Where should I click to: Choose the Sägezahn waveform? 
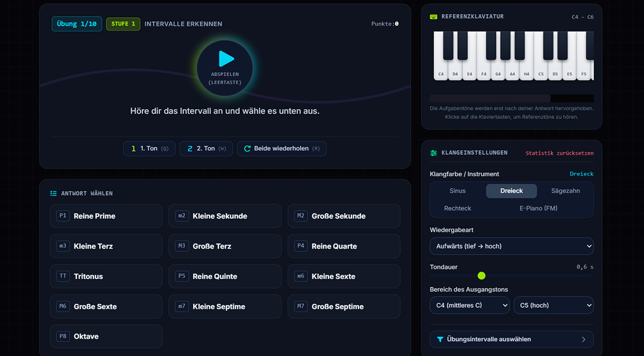566,191
